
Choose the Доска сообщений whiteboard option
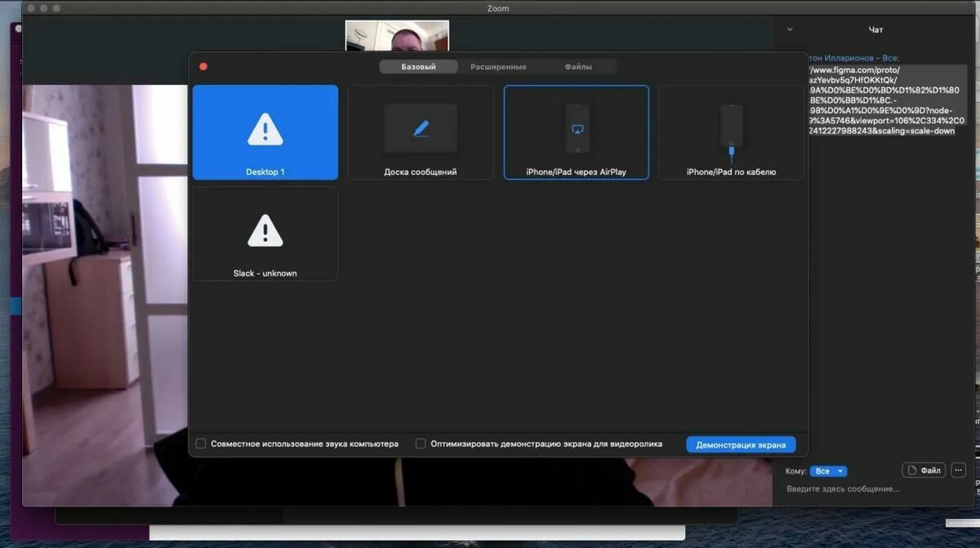pos(421,132)
